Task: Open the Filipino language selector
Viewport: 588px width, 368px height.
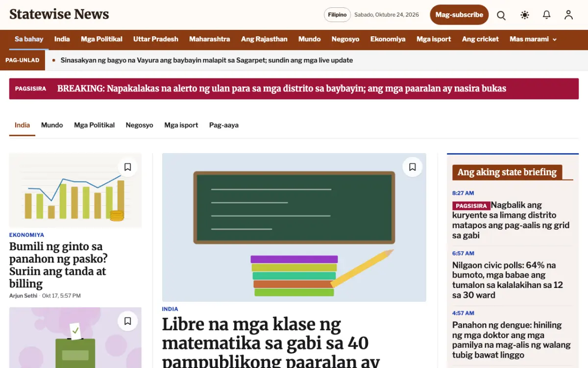Action: coord(337,15)
